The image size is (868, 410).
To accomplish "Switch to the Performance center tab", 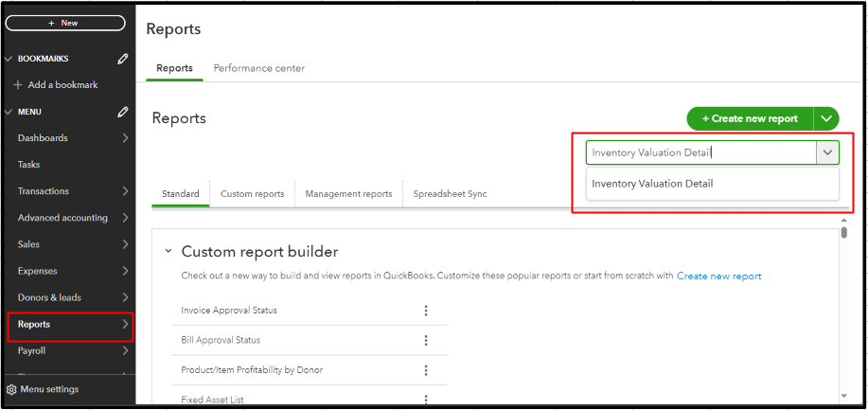I will click(258, 68).
